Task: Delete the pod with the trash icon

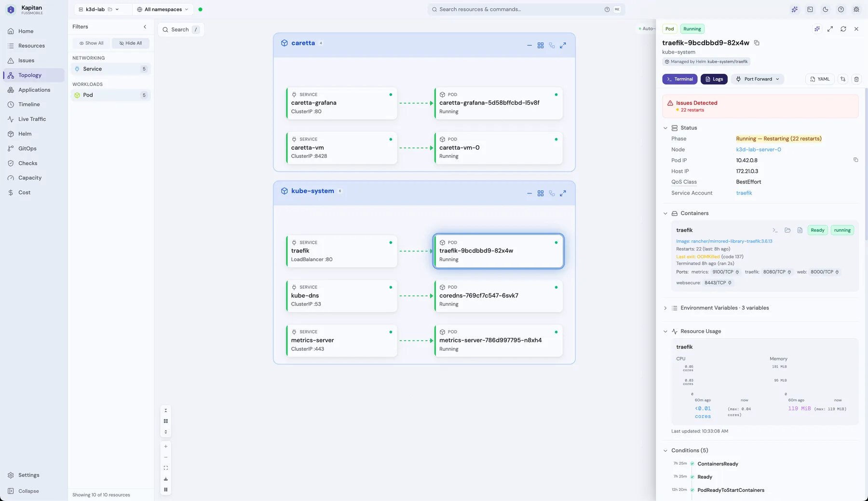Action: pyautogui.click(x=856, y=79)
